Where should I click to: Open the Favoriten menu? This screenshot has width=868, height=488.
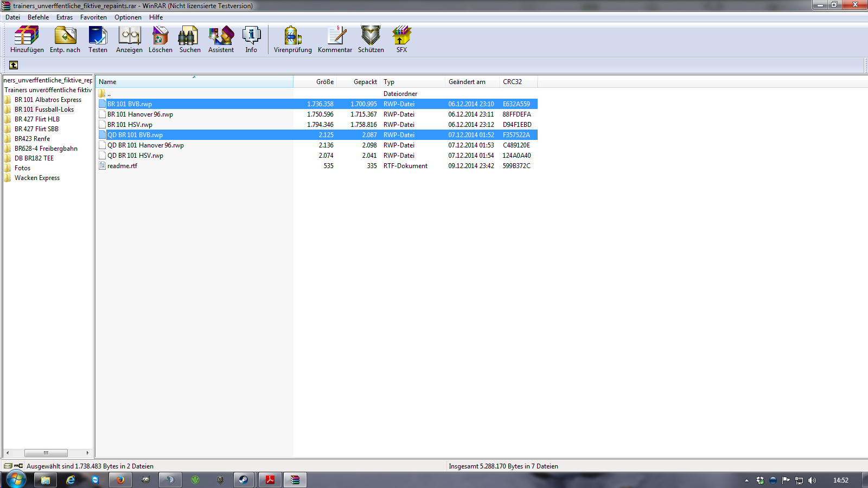point(93,17)
